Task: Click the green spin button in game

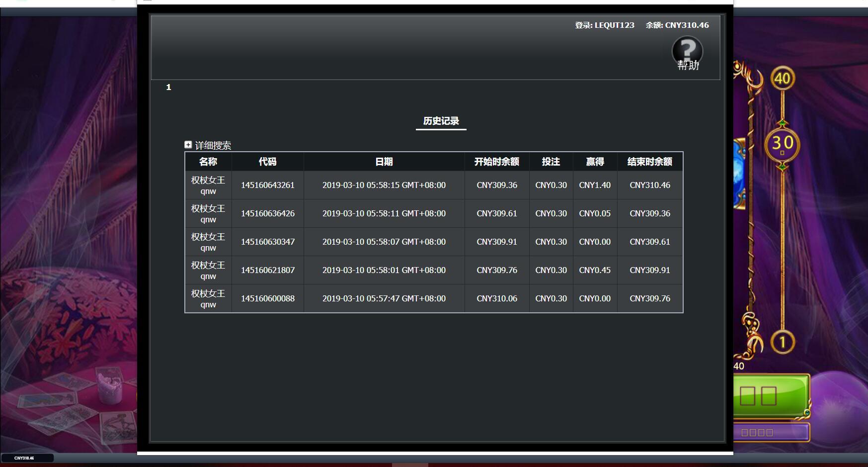Action: (771, 395)
